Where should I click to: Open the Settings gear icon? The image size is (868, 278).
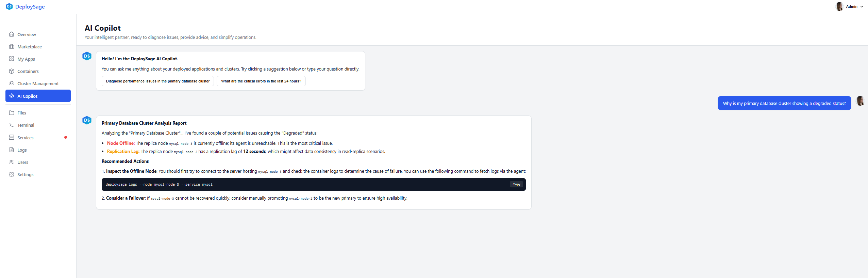(12, 174)
